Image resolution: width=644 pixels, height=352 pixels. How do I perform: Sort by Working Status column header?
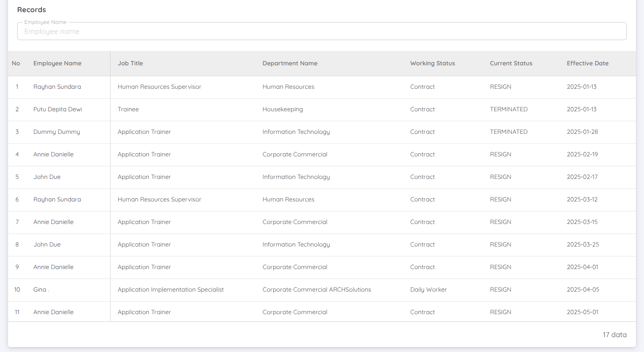(432, 64)
